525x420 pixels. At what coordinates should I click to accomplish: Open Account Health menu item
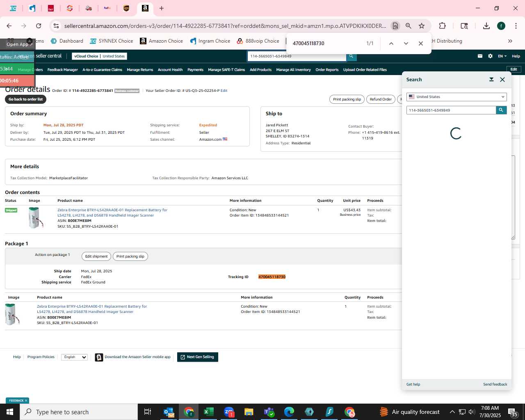170,70
